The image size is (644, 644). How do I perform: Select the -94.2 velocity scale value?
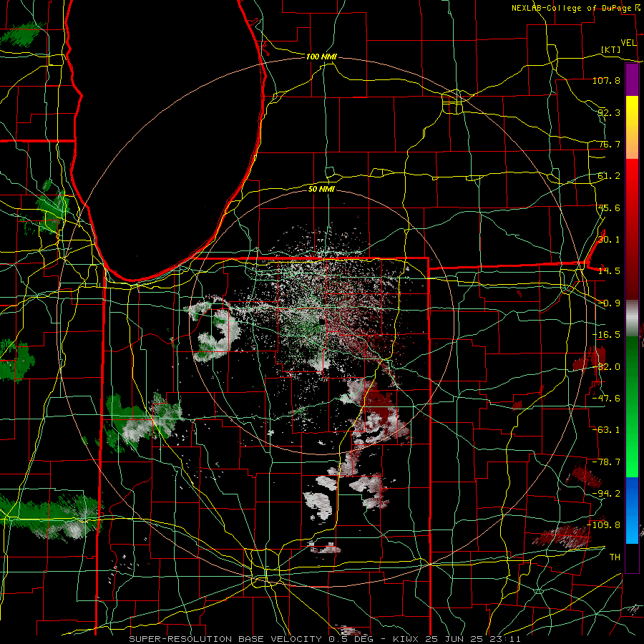tap(606, 493)
